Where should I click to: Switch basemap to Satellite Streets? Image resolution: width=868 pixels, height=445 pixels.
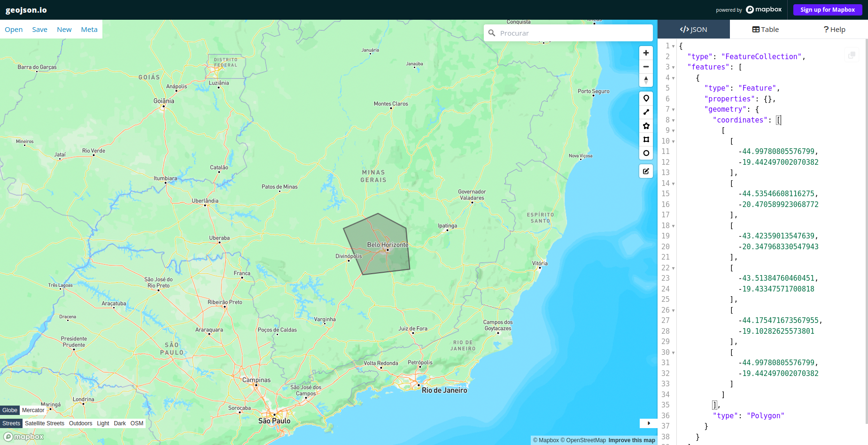45,423
